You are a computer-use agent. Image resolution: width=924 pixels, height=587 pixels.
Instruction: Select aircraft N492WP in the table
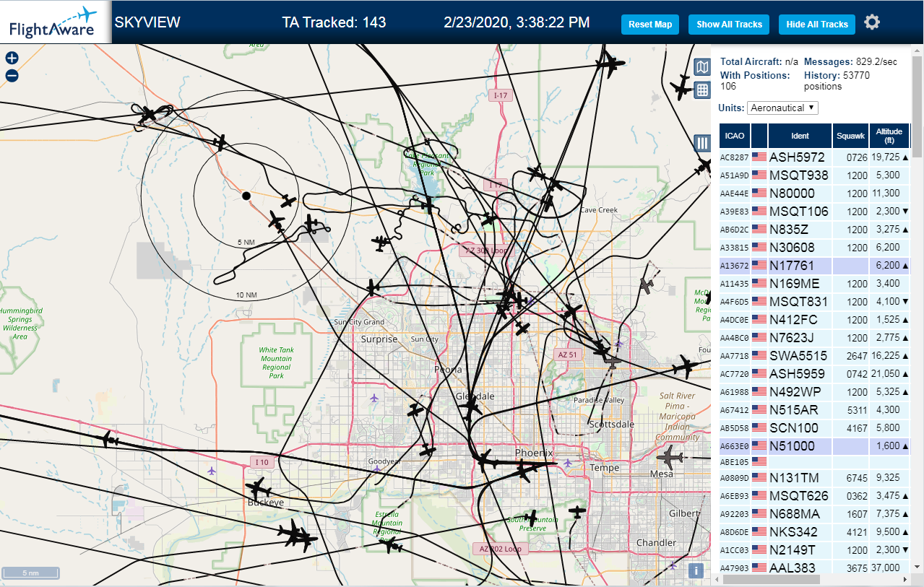coord(815,392)
